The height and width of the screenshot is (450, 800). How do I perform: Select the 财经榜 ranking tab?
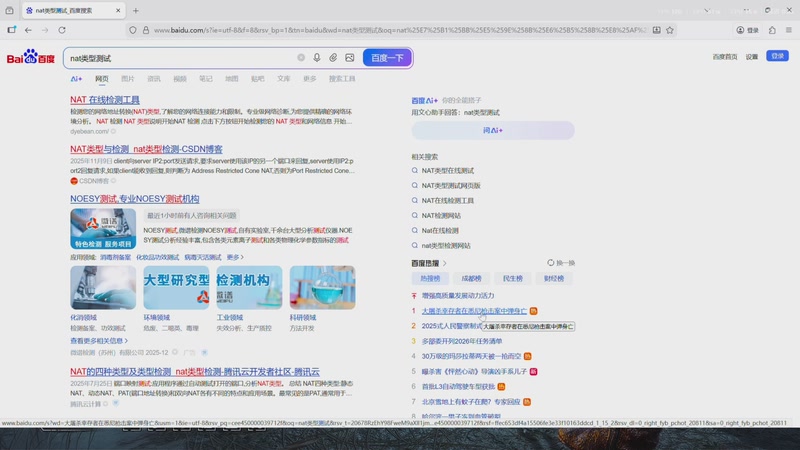click(554, 279)
